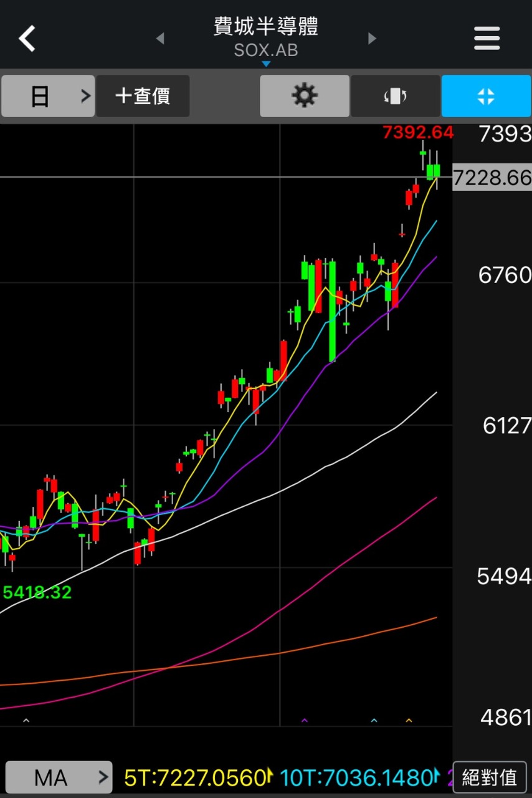Viewport: 532px width, 798px height.
Task: Tap the 7392.64 high price label
Action: click(x=418, y=132)
